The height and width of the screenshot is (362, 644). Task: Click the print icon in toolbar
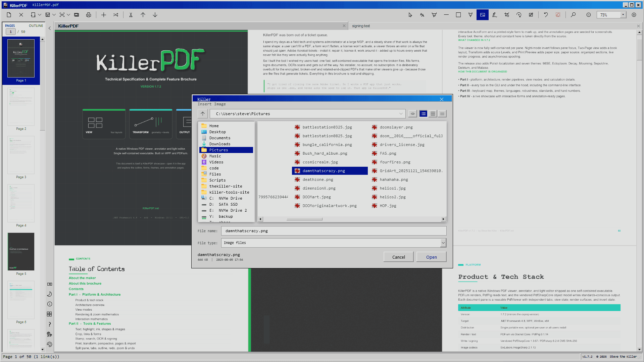point(89,15)
